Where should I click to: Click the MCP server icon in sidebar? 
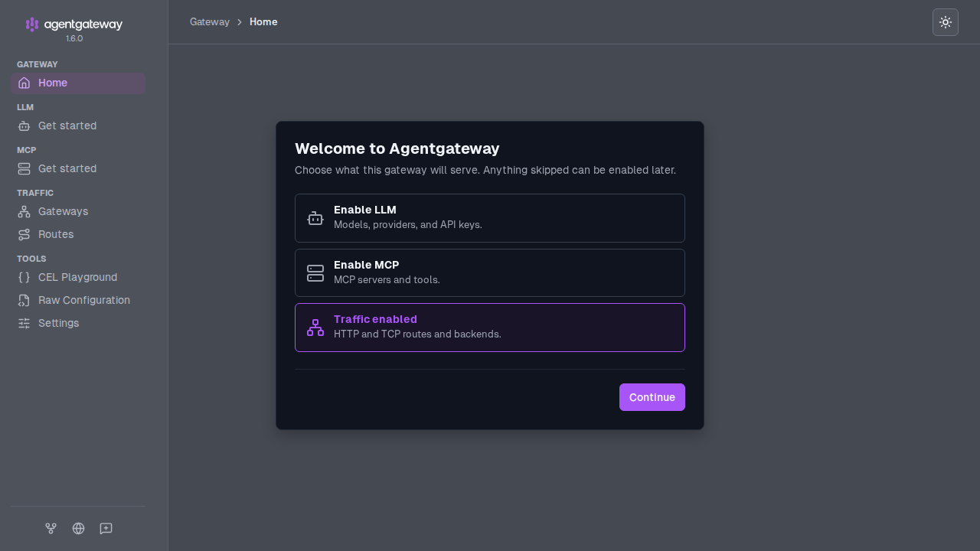(x=24, y=168)
